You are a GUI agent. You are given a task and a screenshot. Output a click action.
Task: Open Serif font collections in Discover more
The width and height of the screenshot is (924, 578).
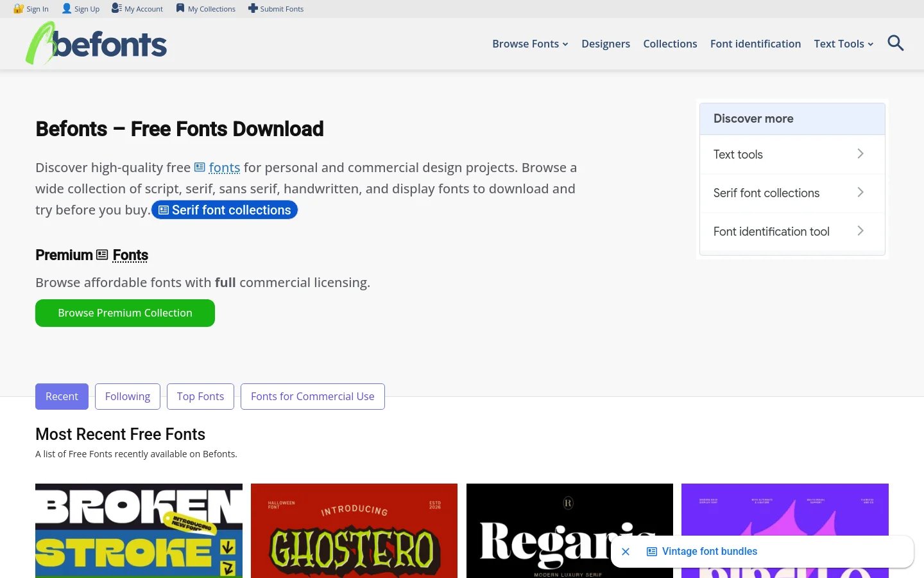(792, 193)
